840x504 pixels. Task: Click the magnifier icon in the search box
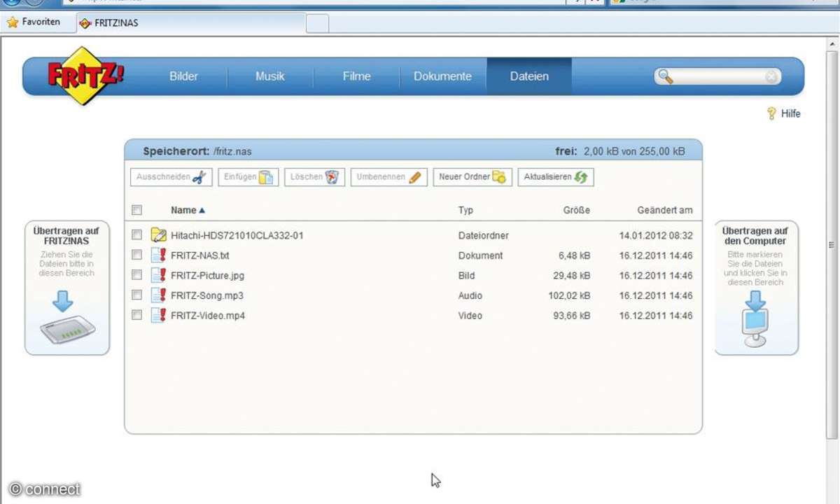point(666,77)
